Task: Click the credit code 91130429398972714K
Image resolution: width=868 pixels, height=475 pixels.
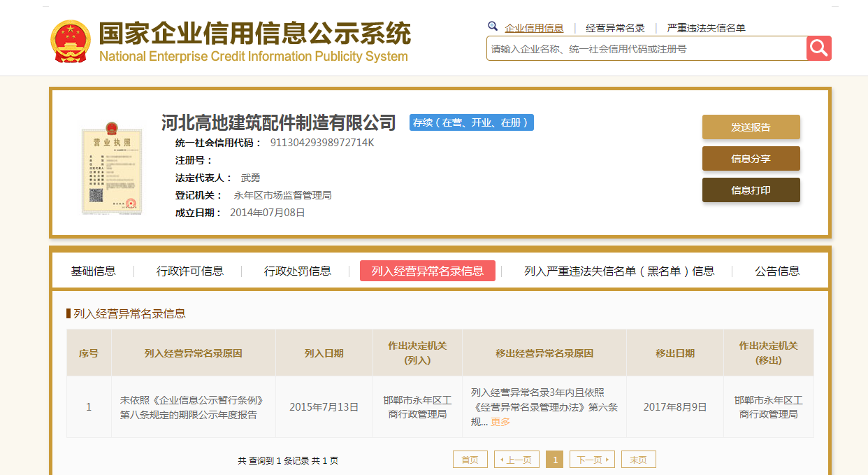Action: click(322, 143)
